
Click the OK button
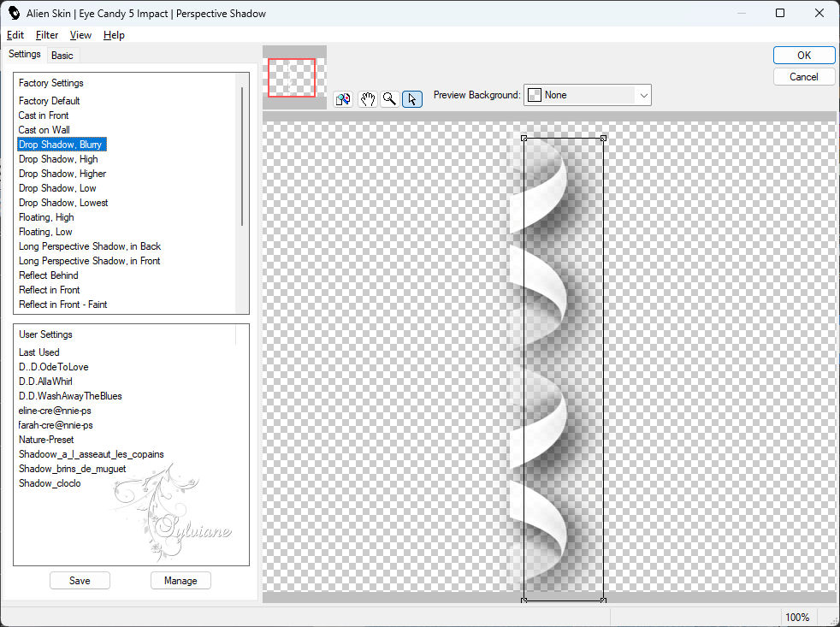click(803, 56)
